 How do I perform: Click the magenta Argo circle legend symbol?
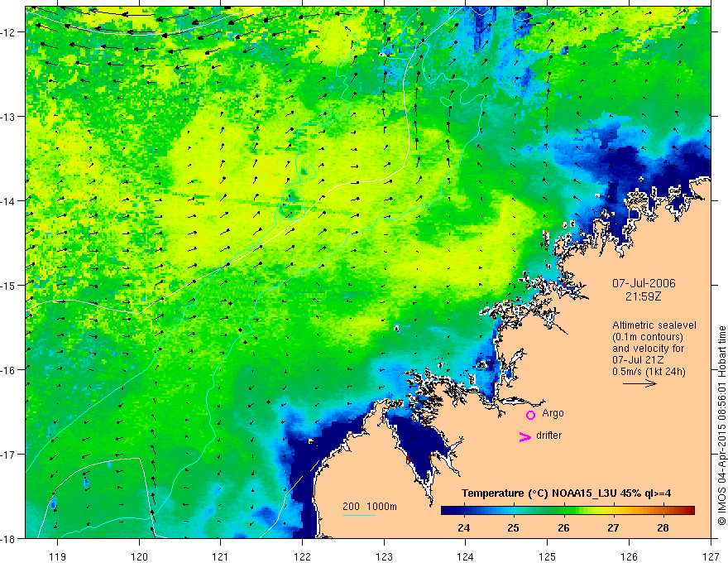pyautogui.click(x=530, y=414)
